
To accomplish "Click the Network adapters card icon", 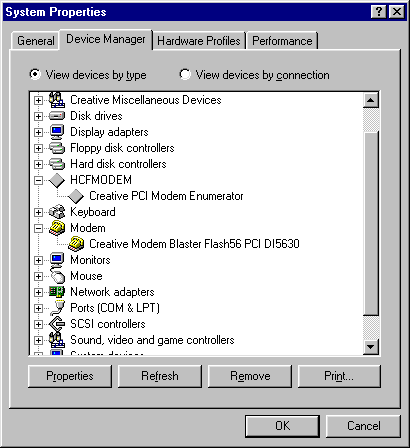I will (x=57, y=292).
